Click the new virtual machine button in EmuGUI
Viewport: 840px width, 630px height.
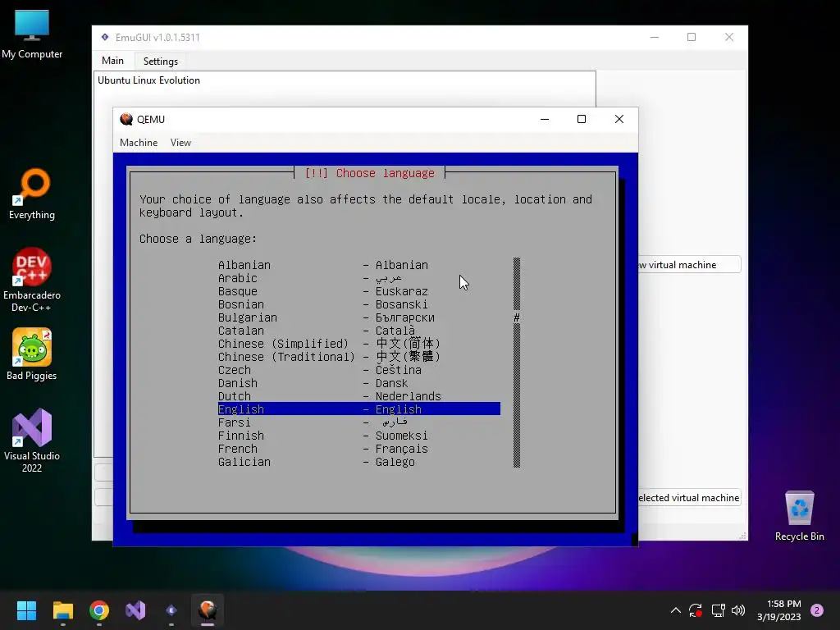point(689,265)
